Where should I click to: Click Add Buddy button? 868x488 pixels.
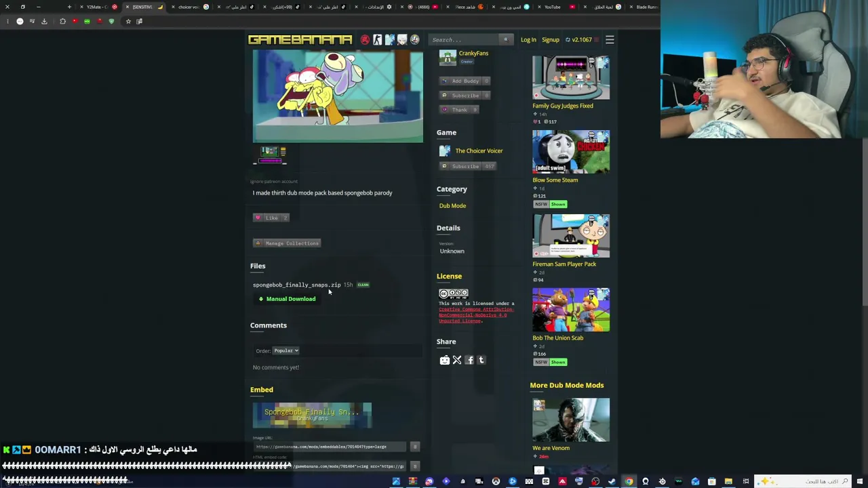[465, 81]
